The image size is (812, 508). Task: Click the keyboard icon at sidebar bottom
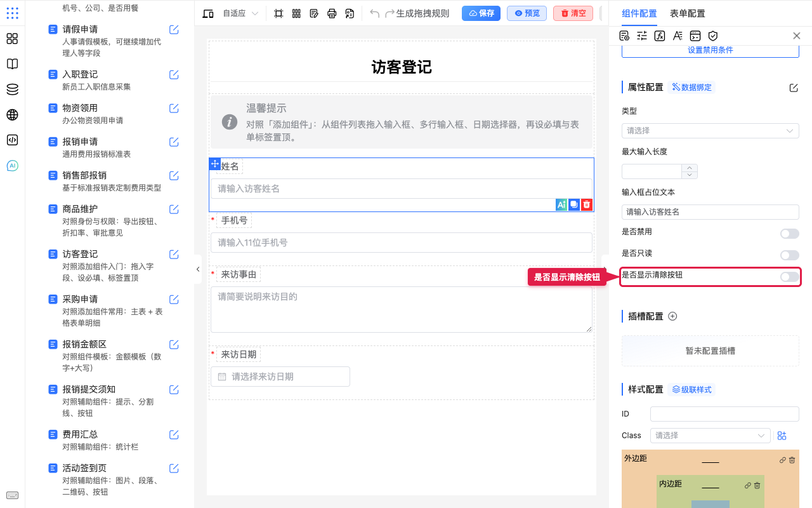click(12, 495)
